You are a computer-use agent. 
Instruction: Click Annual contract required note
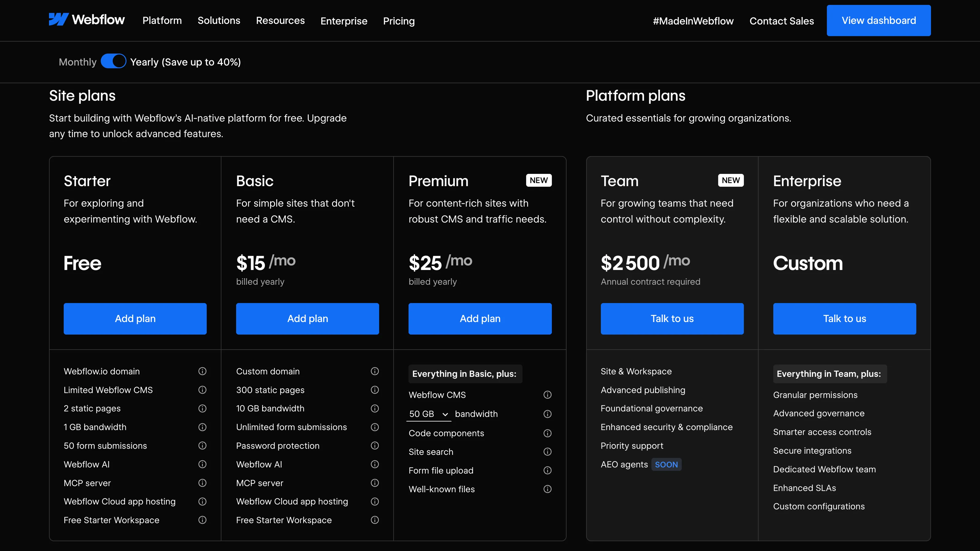[650, 282]
